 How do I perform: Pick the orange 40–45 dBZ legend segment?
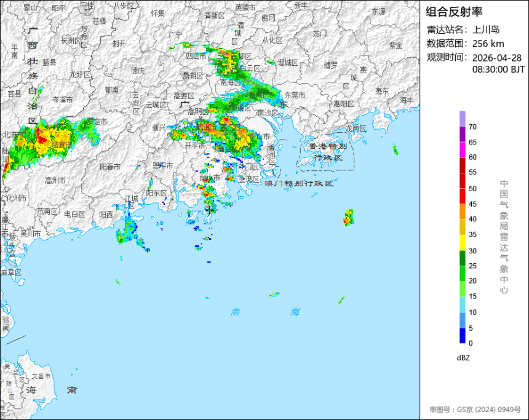462,212
